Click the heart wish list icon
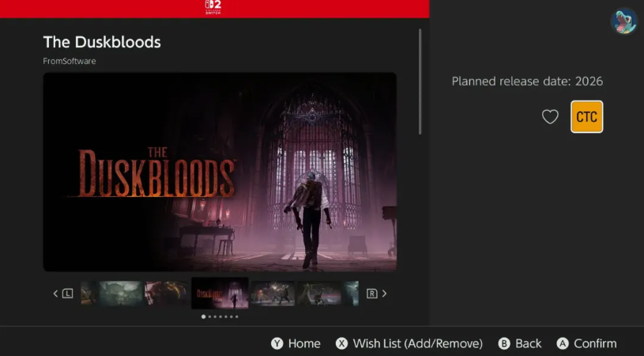This screenshot has width=644, height=356. pos(550,117)
